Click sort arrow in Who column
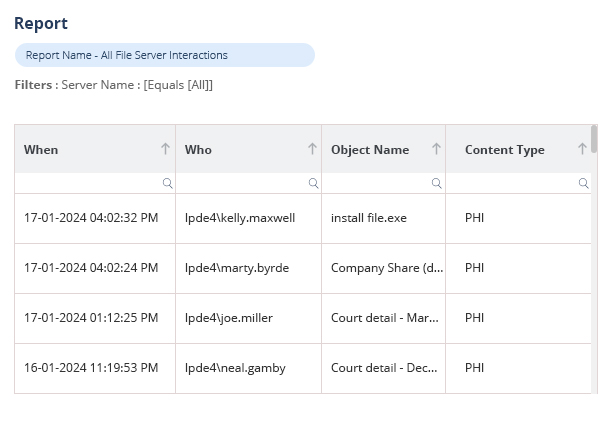The height and width of the screenshot is (430, 612). tap(311, 149)
